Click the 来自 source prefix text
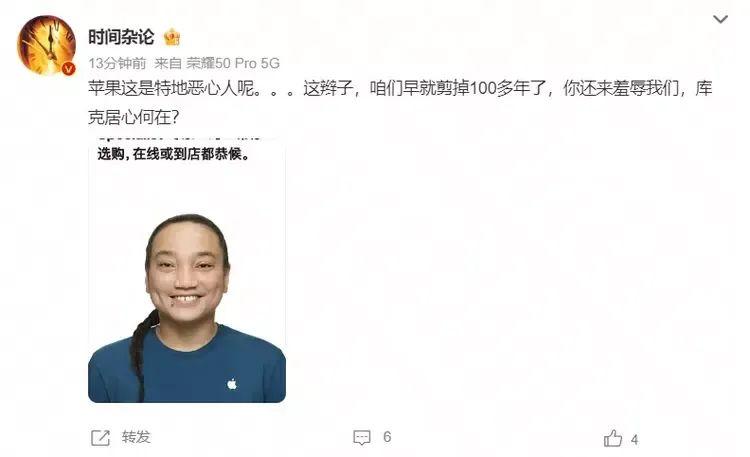This screenshot has height=457, width=750. click(168, 63)
